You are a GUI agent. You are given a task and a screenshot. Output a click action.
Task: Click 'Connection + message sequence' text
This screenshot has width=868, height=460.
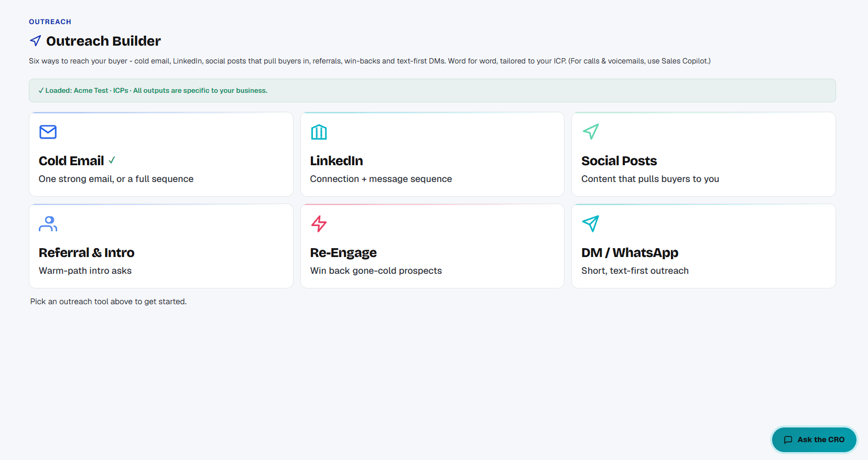tap(381, 179)
